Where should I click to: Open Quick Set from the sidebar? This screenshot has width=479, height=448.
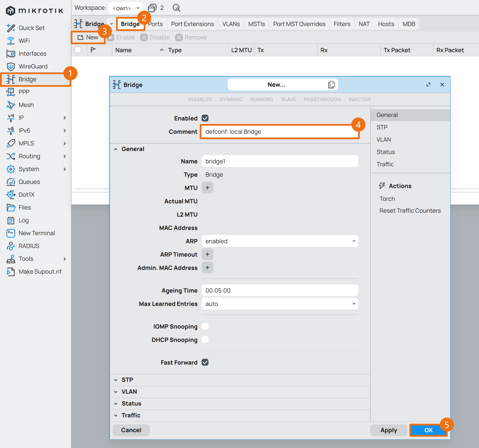[x=32, y=28]
